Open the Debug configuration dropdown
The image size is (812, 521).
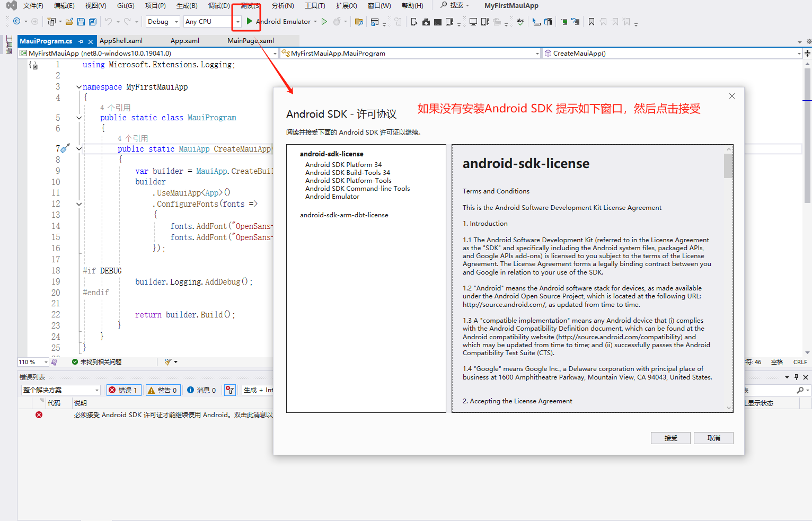pyautogui.click(x=163, y=22)
